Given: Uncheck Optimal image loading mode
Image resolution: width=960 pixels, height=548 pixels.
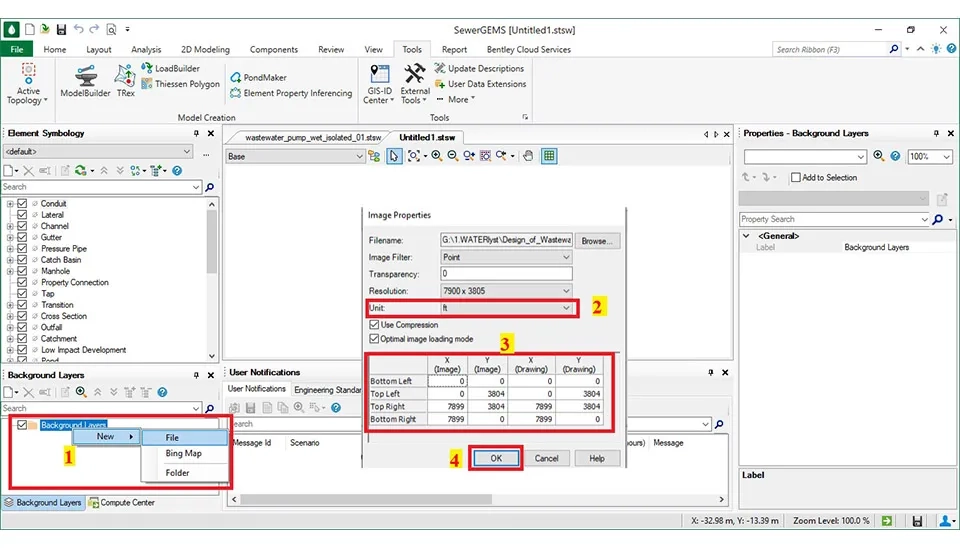Looking at the screenshot, I should tap(375, 339).
